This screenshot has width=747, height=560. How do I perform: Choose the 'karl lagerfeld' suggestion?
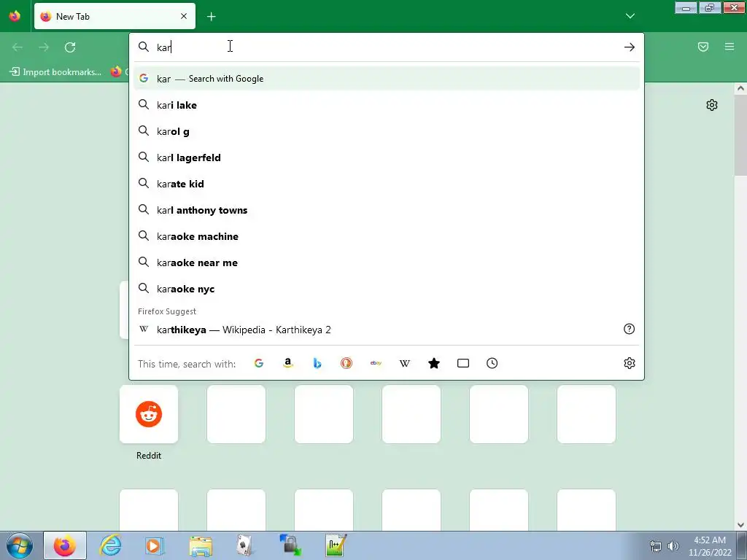(387, 157)
